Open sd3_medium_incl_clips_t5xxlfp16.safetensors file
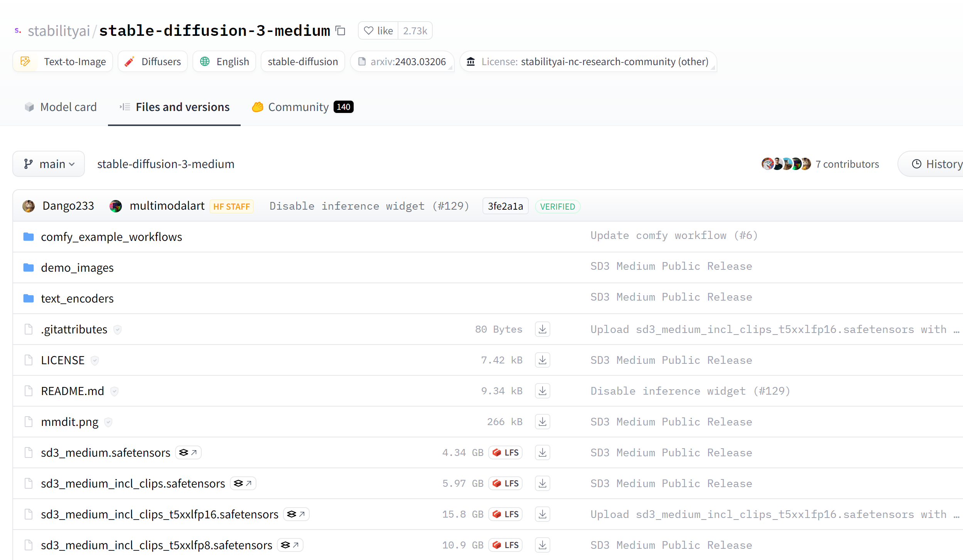 click(160, 514)
